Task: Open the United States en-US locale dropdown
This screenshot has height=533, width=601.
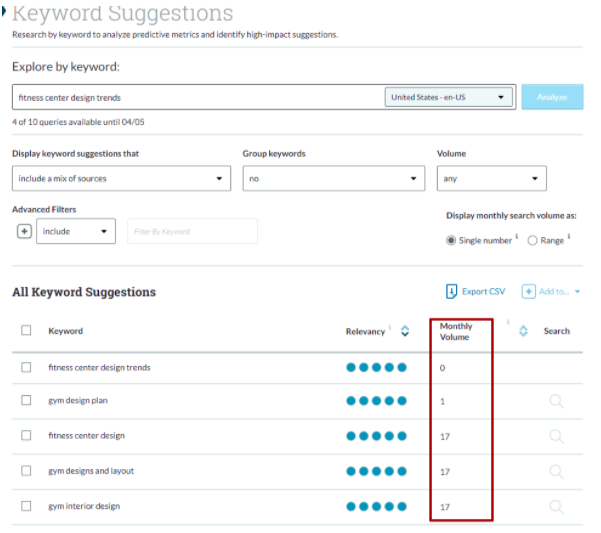Action: click(x=448, y=97)
